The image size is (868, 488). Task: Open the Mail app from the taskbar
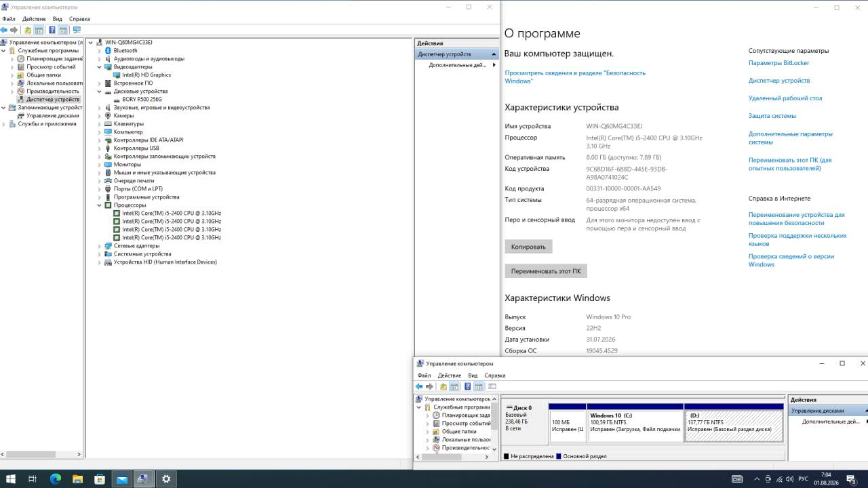(122, 479)
